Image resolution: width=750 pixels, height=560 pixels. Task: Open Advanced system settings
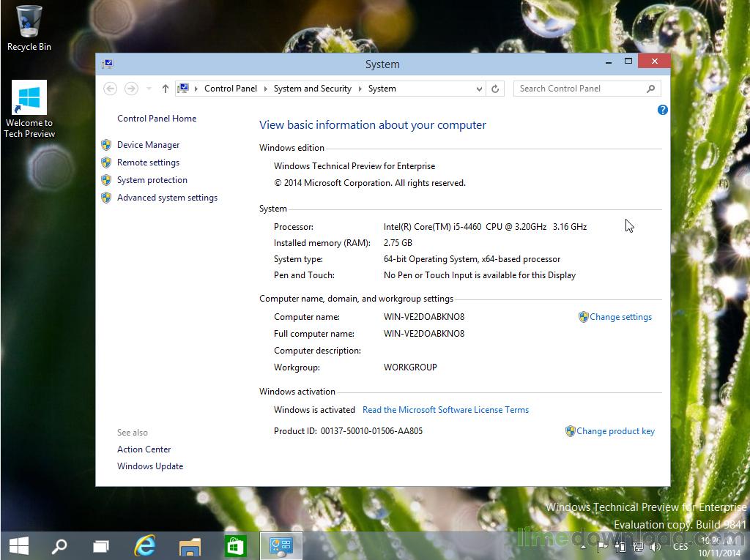pyautogui.click(x=167, y=198)
